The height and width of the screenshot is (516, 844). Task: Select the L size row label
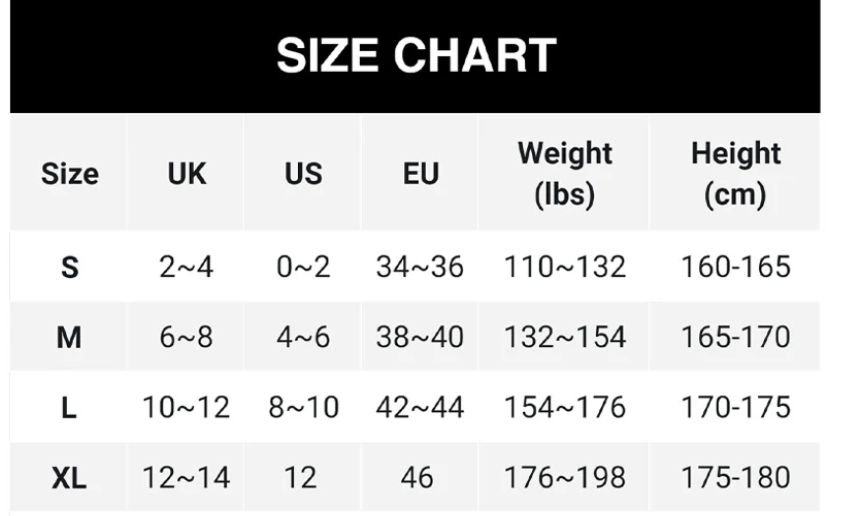pyautogui.click(x=69, y=408)
